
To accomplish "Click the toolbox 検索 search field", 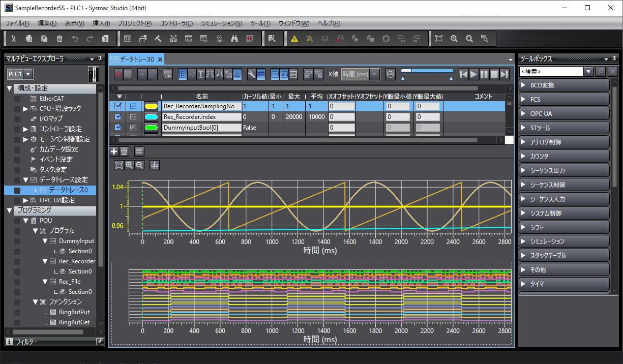I will point(551,72).
